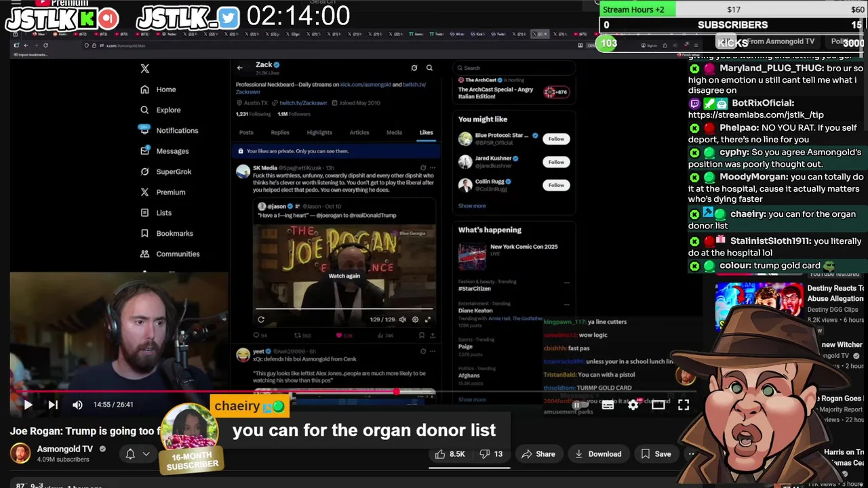
Task: Like the video with 8.5K likes
Action: pos(450,454)
